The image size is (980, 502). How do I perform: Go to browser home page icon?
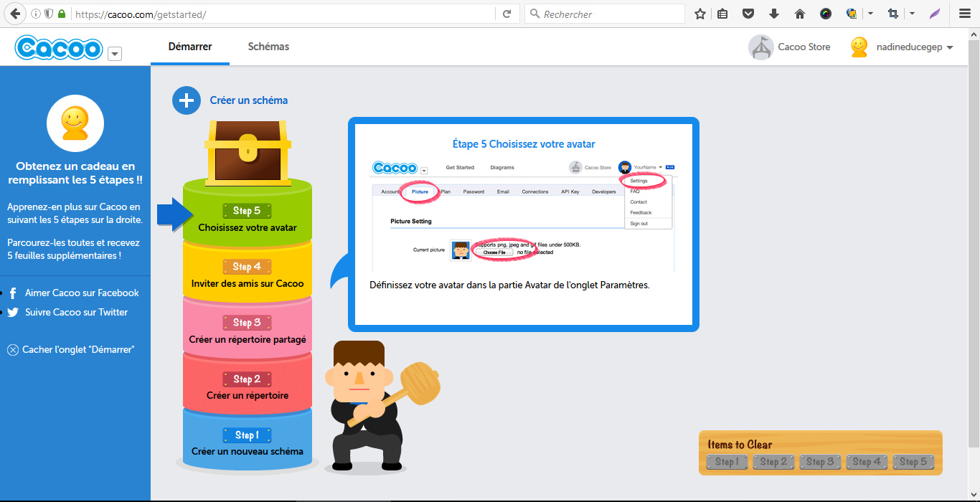click(x=800, y=14)
